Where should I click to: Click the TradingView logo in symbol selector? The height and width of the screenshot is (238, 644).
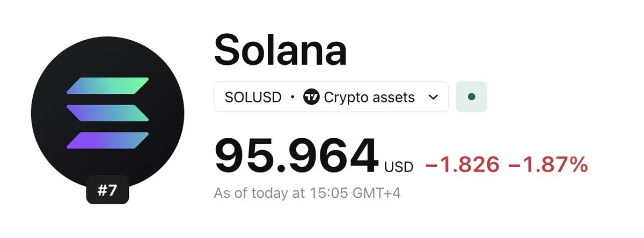click(311, 97)
